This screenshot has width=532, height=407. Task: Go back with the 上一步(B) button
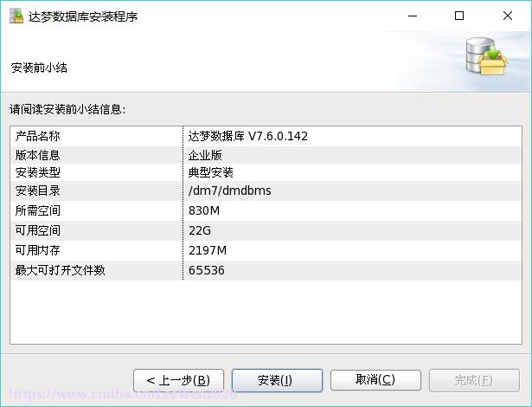[x=178, y=380]
